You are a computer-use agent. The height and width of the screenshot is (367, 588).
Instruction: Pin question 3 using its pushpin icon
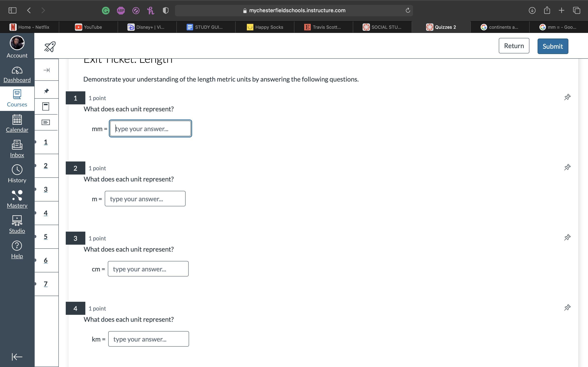click(567, 238)
